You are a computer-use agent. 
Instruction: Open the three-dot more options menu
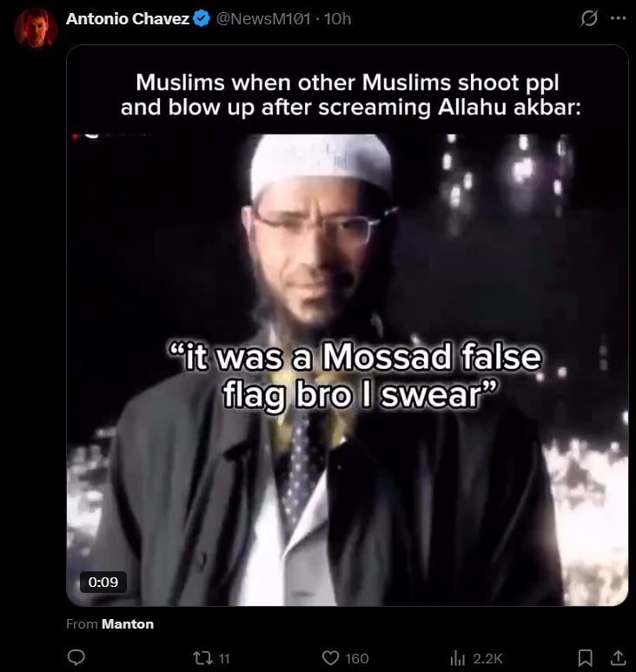click(x=618, y=18)
